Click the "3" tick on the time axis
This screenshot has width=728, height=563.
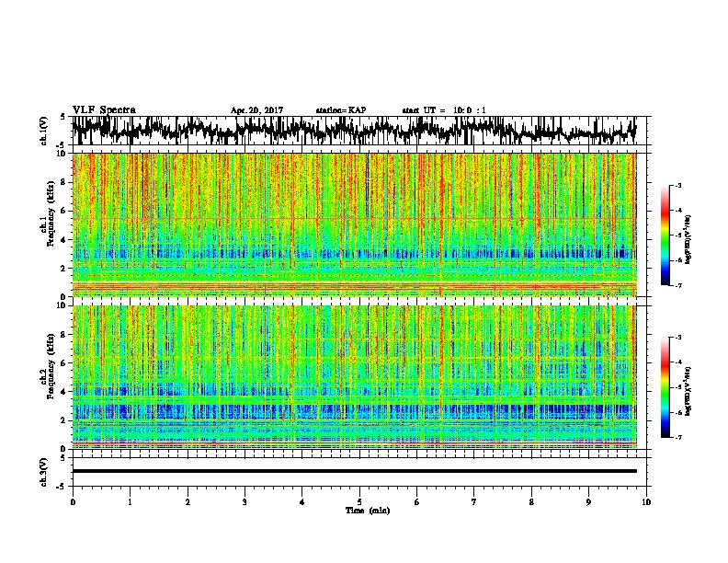click(x=245, y=502)
